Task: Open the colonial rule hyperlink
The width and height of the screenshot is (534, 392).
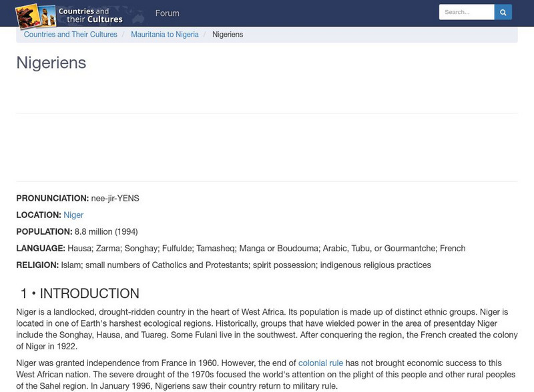Action: (320, 363)
